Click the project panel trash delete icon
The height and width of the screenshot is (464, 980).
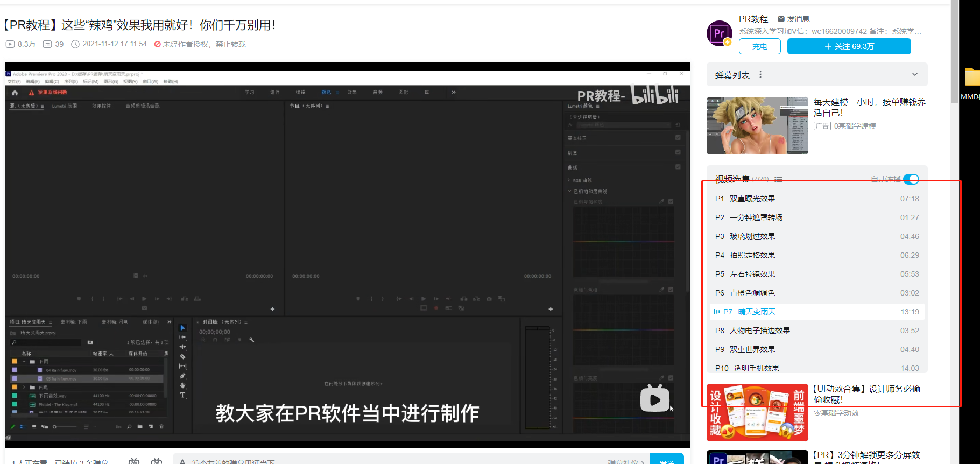pyautogui.click(x=161, y=426)
